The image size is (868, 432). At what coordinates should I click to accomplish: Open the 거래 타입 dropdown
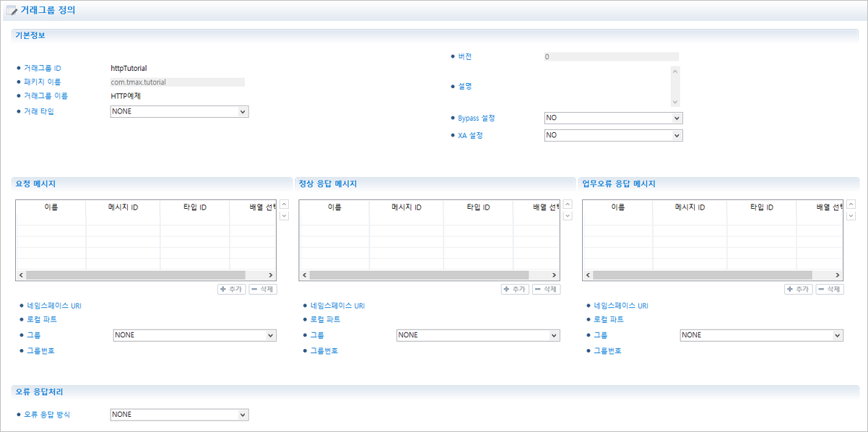pyautogui.click(x=179, y=111)
